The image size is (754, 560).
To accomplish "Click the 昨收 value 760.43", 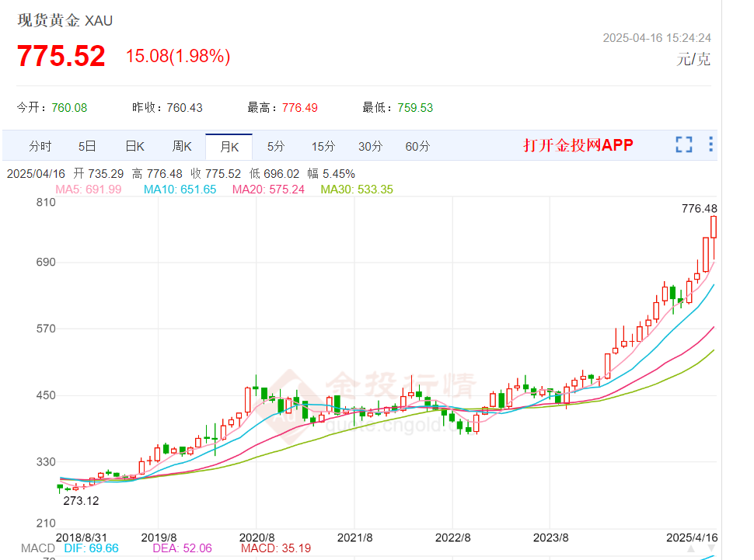I will pyautogui.click(x=185, y=108).
